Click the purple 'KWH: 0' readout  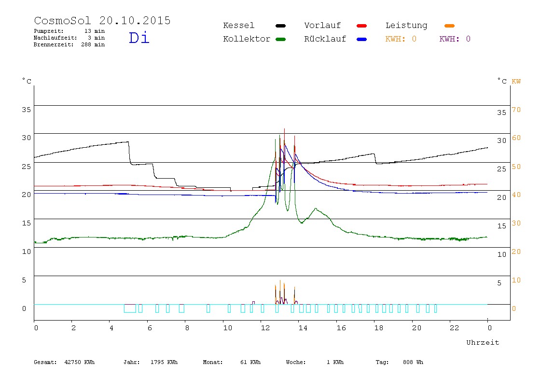[x=455, y=39]
